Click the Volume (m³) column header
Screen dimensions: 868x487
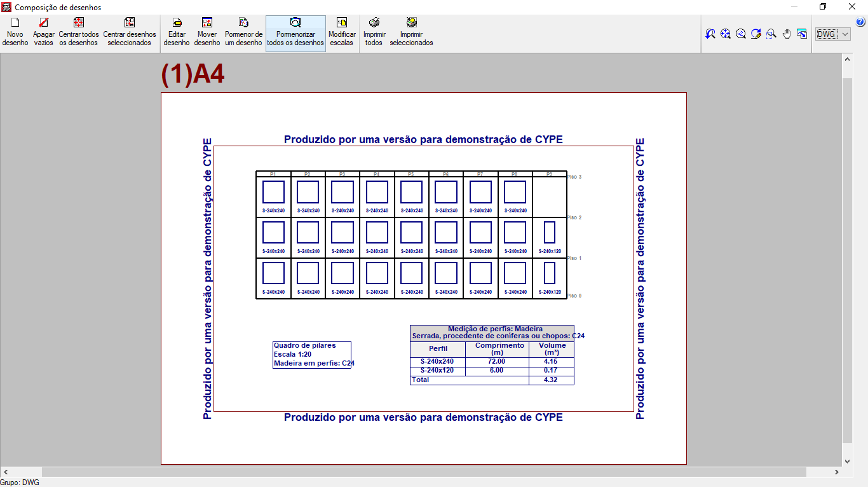[x=552, y=349]
